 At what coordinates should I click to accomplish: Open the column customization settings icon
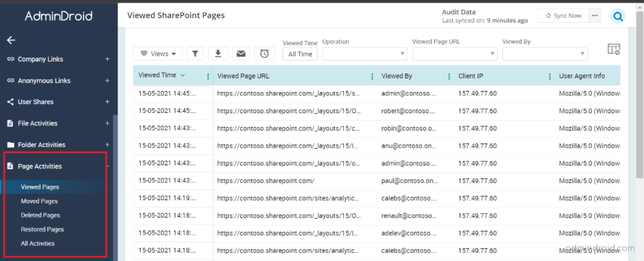(614, 49)
